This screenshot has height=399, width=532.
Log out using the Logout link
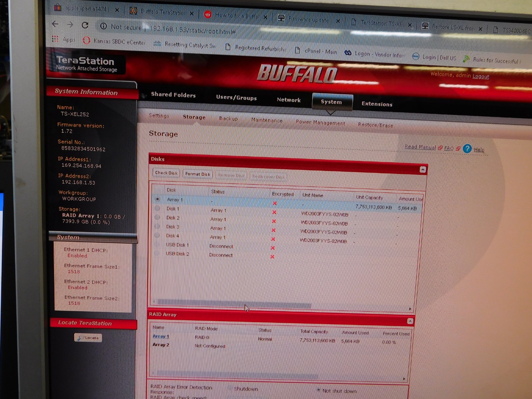tap(481, 76)
